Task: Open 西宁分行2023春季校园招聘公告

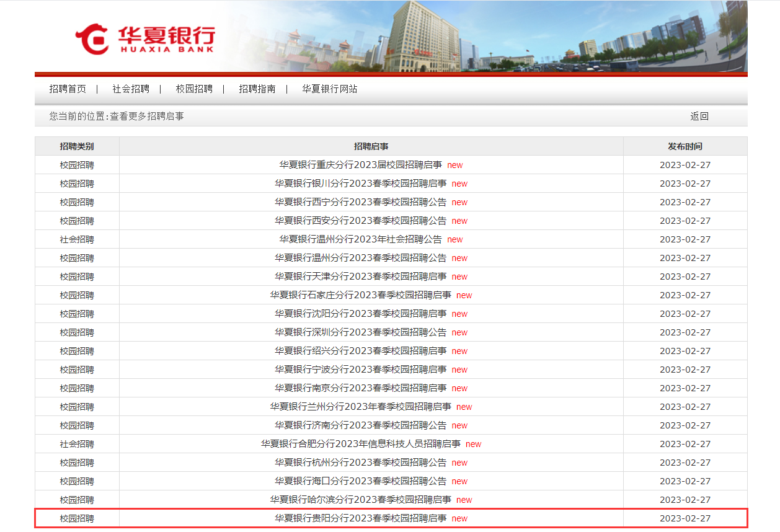Action: coord(360,202)
